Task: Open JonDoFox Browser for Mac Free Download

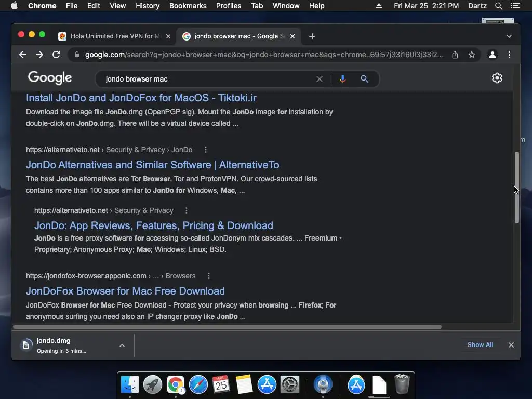Action: pos(125,291)
